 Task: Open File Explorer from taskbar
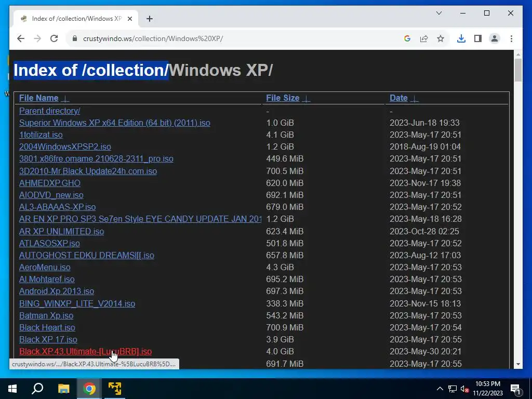point(63,389)
